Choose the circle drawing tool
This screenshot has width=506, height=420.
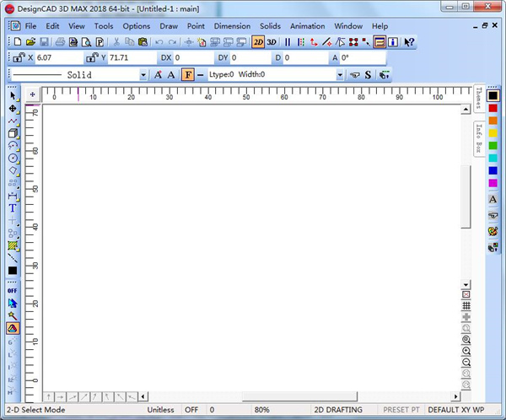(13, 158)
